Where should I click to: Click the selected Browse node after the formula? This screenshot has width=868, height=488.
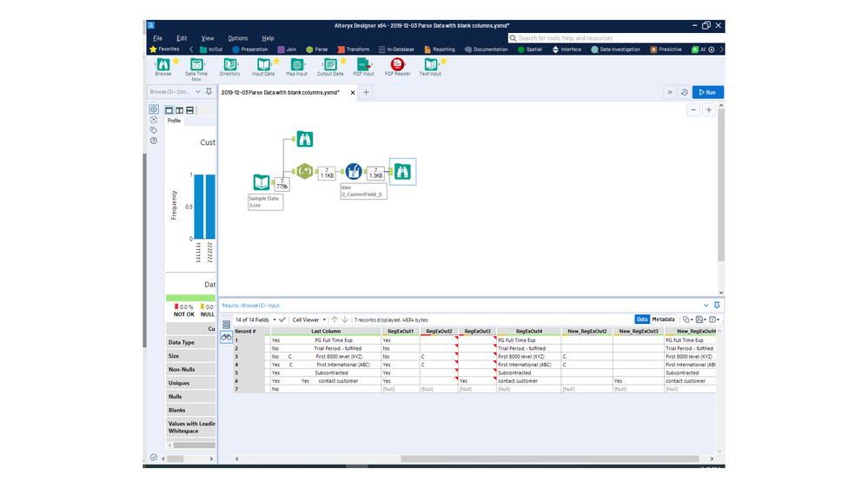402,172
